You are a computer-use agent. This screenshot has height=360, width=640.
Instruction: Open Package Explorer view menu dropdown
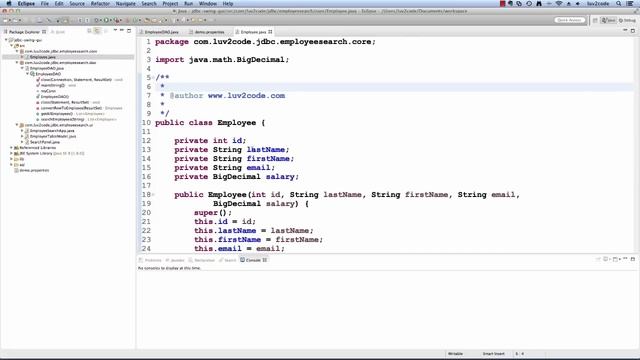coord(115,31)
